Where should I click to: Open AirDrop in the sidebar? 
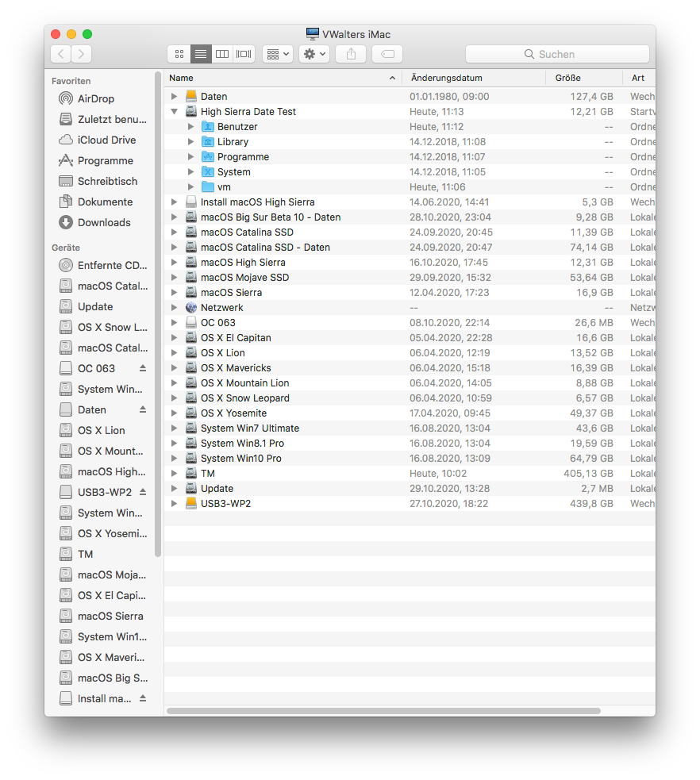tap(95, 98)
